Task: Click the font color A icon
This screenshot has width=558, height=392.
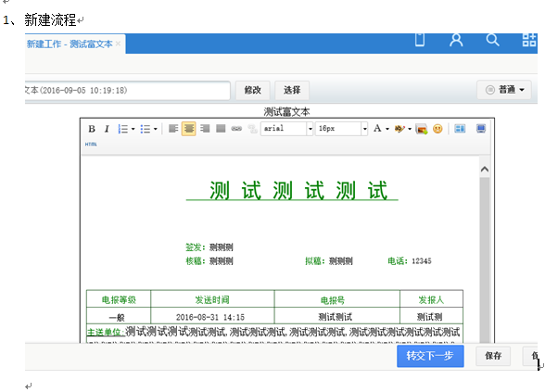Action: coord(377,129)
